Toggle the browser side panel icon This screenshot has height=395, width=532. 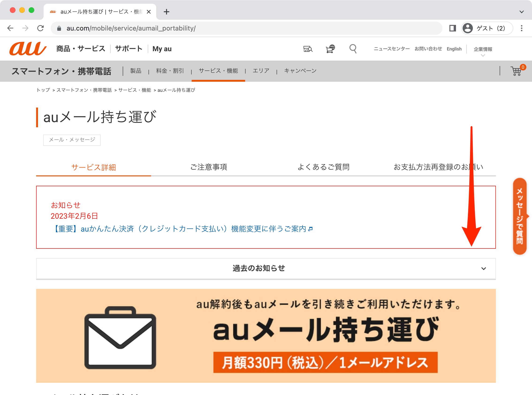(452, 28)
